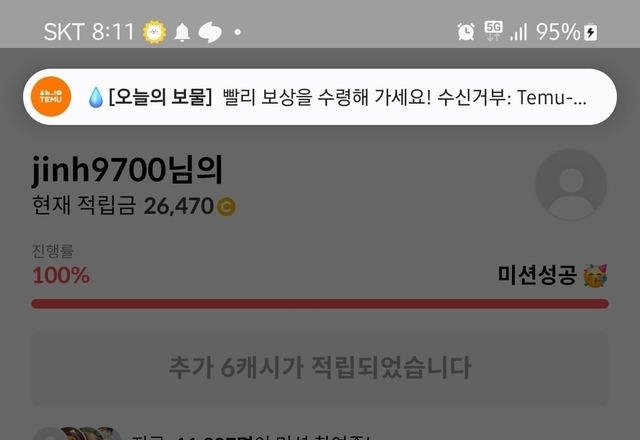640x440 pixels.
Task: Tap the Temu notification app icon
Action: coord(51,97)
